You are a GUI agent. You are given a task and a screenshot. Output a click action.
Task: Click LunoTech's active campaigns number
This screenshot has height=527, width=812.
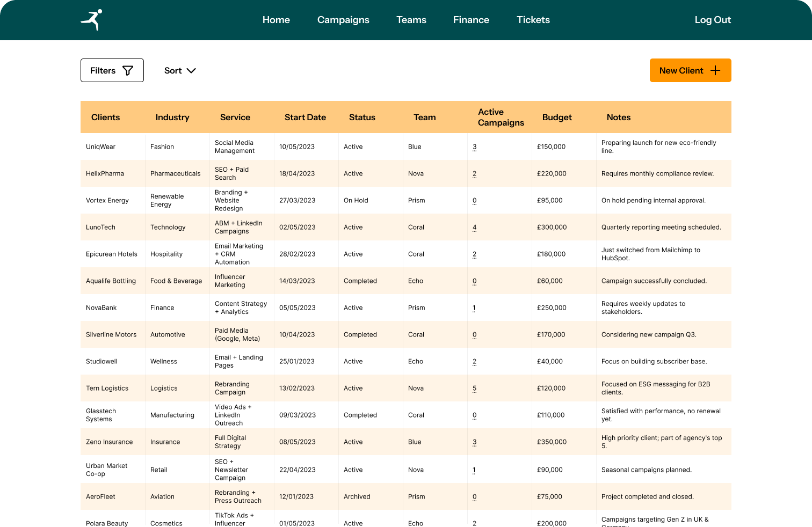474,228
